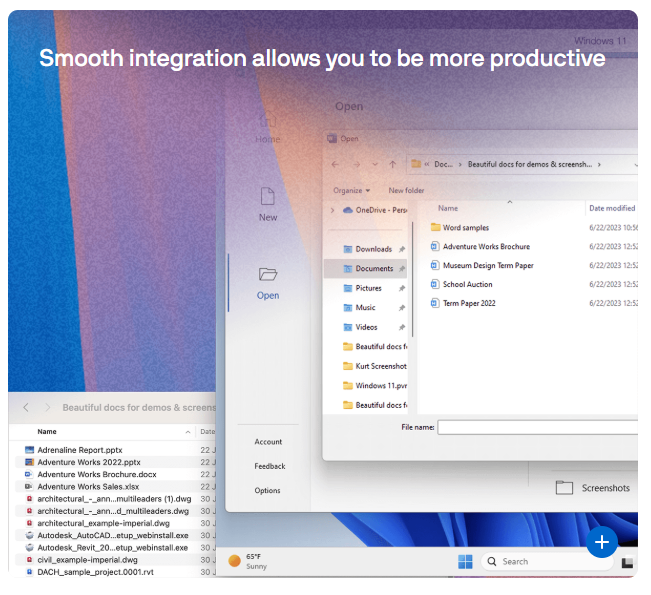Go forward in the Open dialog
The height and width of the screenshot is (595, 651).
tap(357, 164)
